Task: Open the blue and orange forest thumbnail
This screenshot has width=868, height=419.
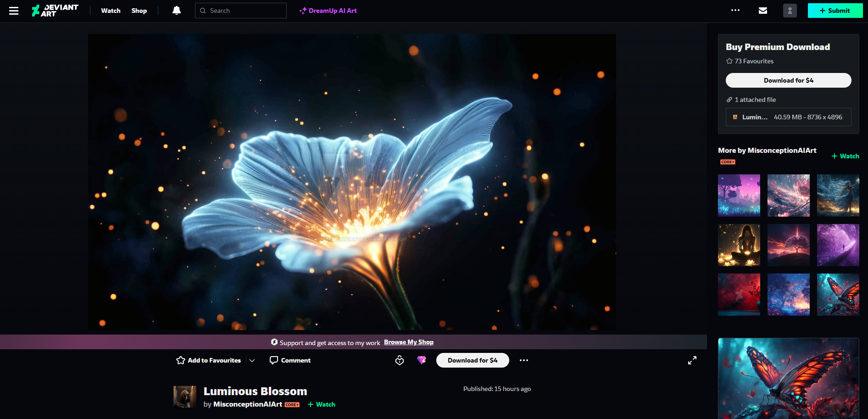Action: [789, 295]
